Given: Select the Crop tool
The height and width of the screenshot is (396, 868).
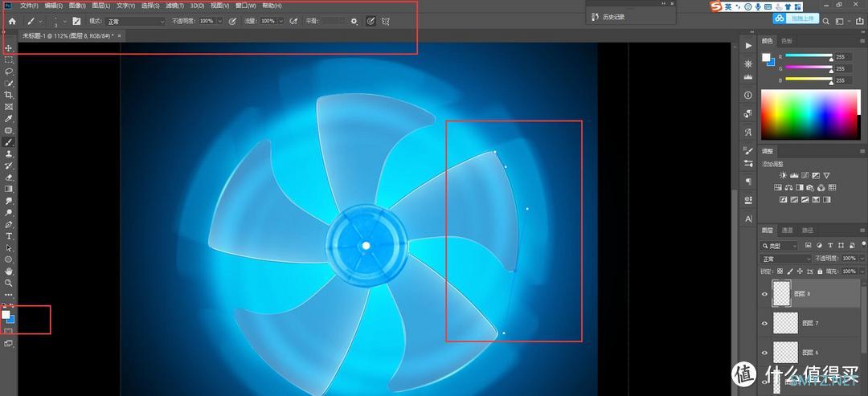Looking at the screenshot, I should 9,95.
